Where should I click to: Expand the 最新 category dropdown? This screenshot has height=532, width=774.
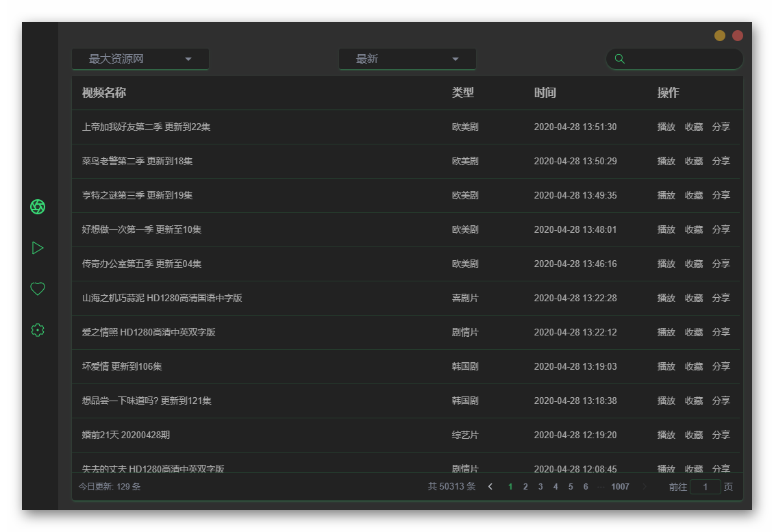408,59
